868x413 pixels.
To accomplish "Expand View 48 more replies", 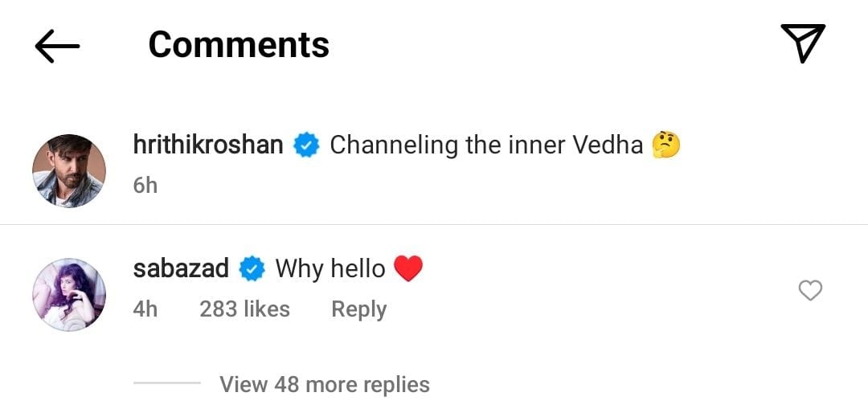I will coord(325,385).
